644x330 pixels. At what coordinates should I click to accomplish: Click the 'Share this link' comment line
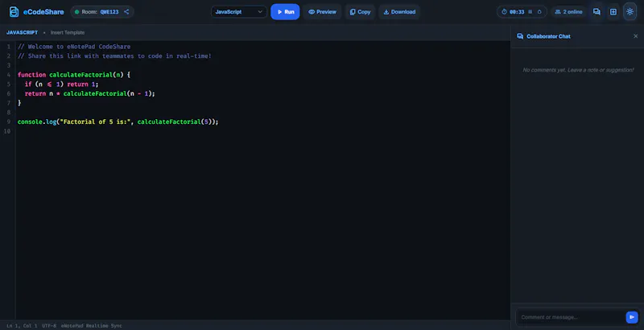click(x=114, y=56)
